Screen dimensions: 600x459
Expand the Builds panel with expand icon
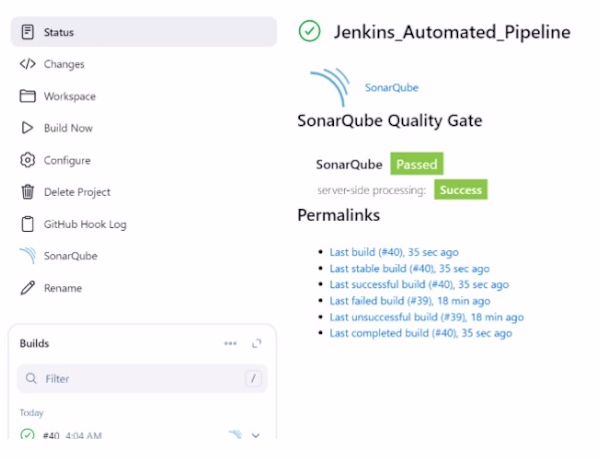[x=256, y=343]
